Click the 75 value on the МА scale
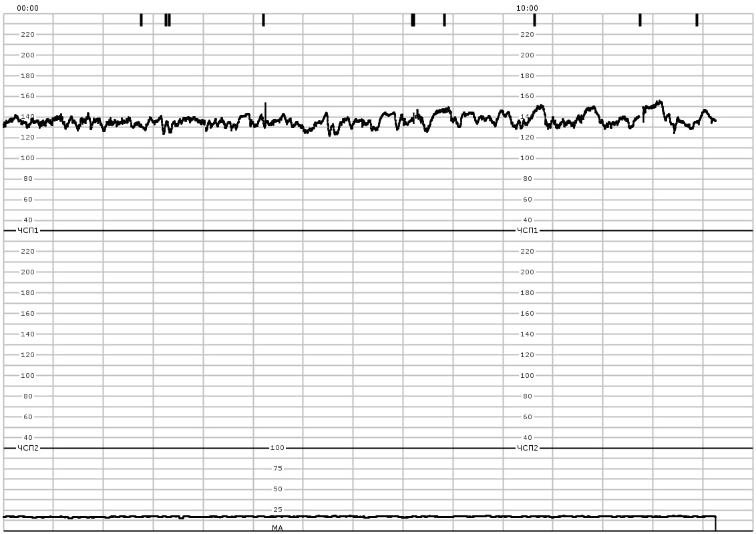The height and width of the screenshot is (534, 756). point(278,469)
